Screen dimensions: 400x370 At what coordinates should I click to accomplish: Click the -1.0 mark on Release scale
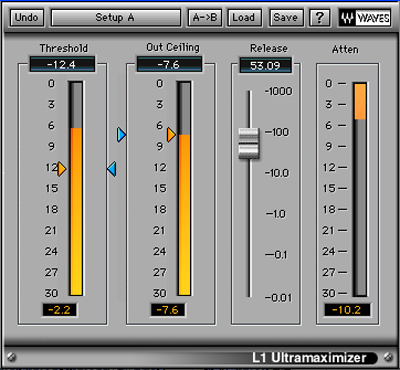click(276, 214)
